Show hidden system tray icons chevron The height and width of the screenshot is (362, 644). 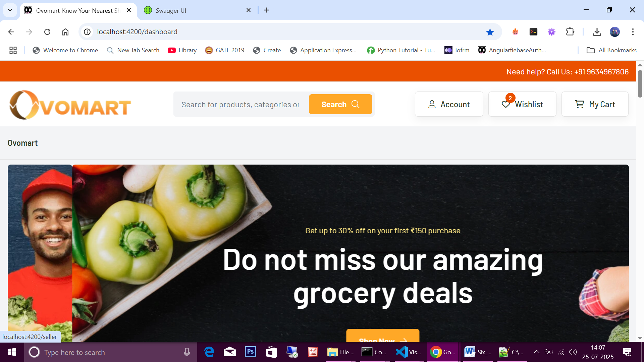536,352
